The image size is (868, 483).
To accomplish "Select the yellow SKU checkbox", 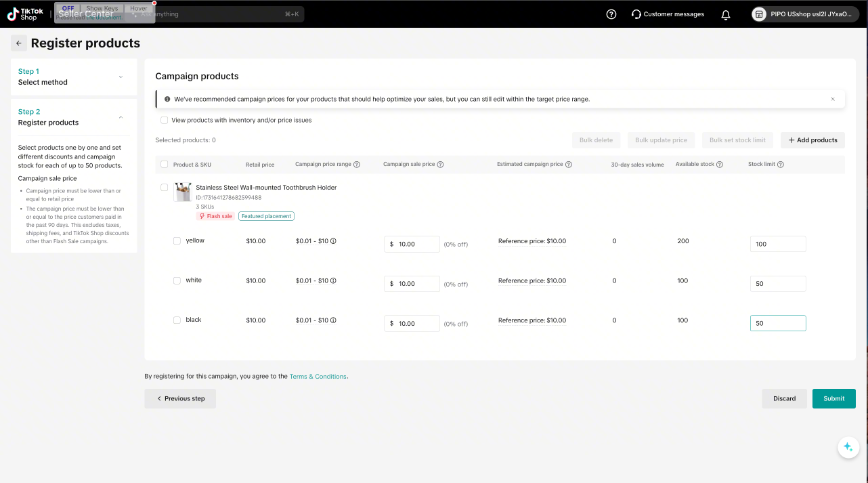I will (177, 240).
